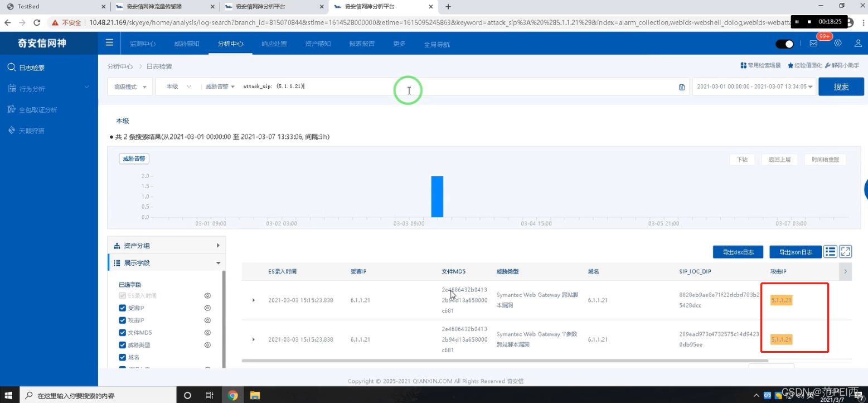
Task: Switch to the 响应处置 nav tab
Action: [274, 44]
